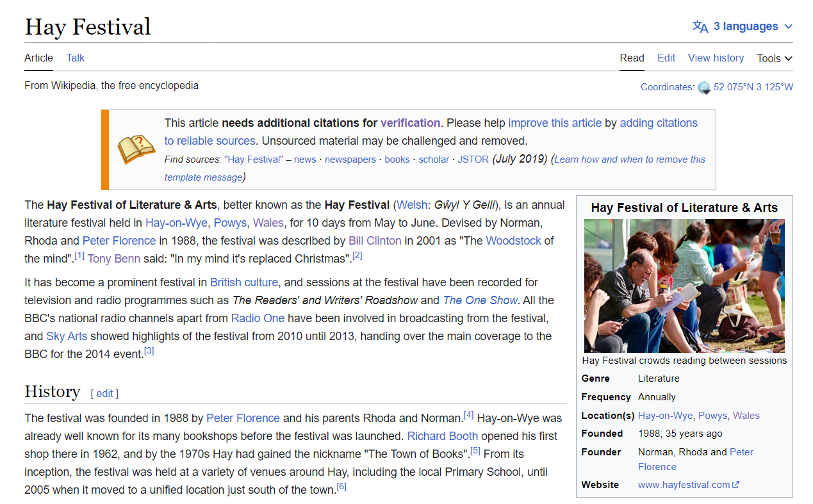Click Powys link in infobox Location row
The width and height of the screenshot is (813, 504).
(x=712, y=416)
